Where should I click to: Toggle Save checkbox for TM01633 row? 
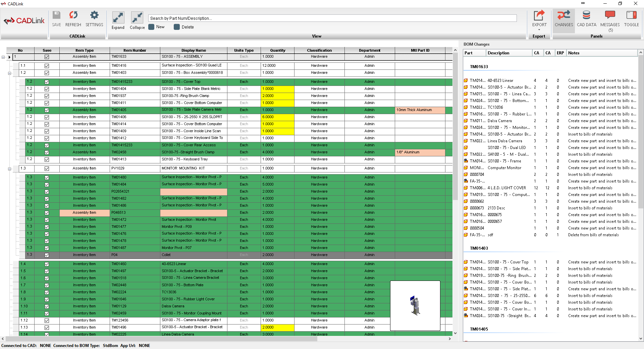click(x=47, y=57)
